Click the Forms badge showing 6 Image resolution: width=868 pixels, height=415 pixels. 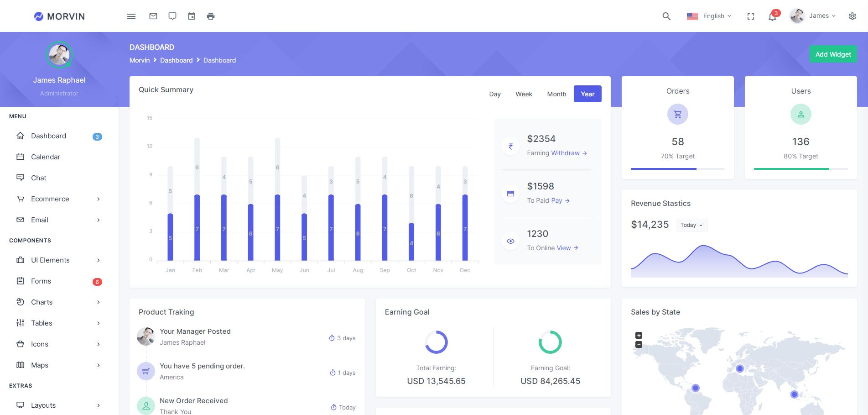pos(97,282)
